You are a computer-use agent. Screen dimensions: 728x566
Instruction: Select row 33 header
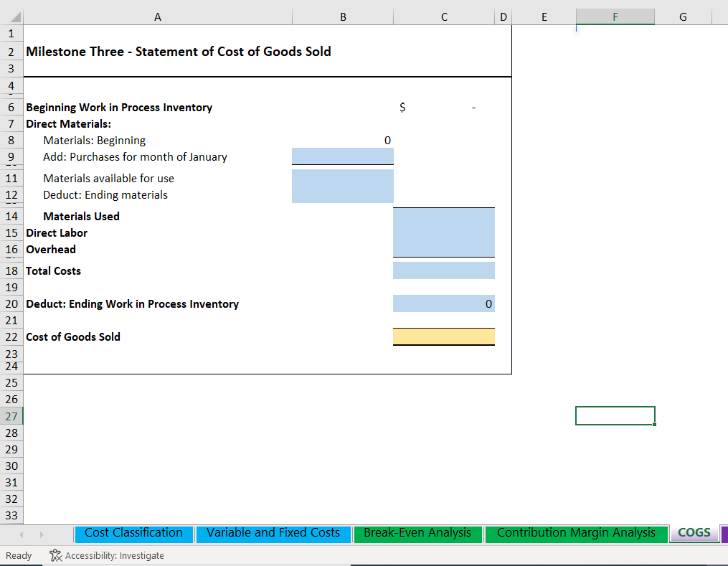[11, 515]
